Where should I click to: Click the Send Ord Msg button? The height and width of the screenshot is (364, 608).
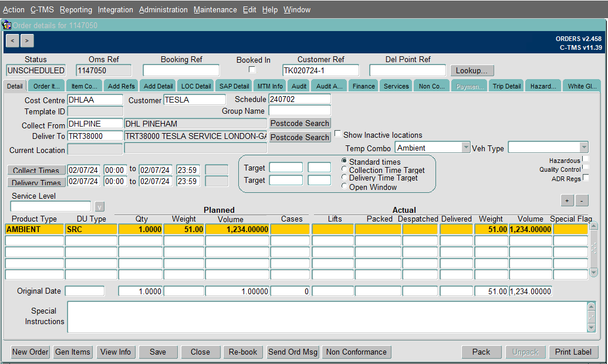coord(293,352)
